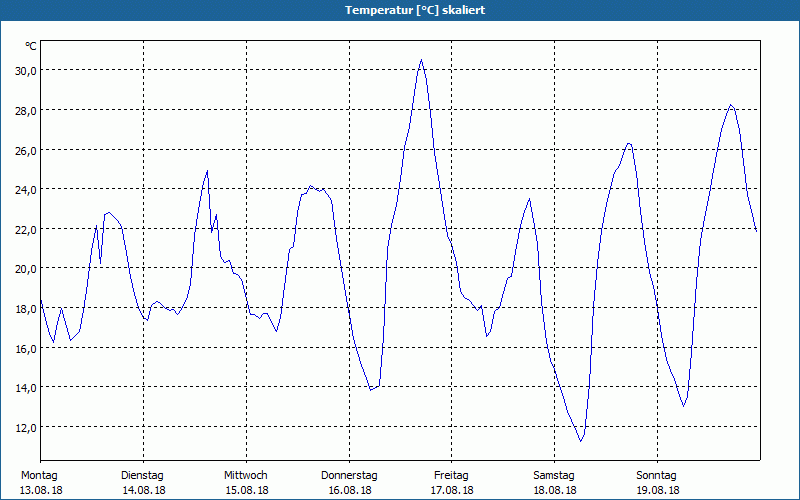Screen dimensions: 800x500
Task: Select the 30,0 y-axis label
Action: (x=24, y=70)
